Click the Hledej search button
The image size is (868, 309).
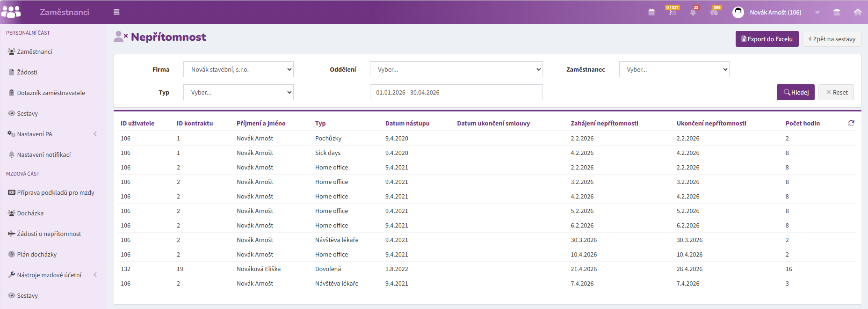(796, 92)
